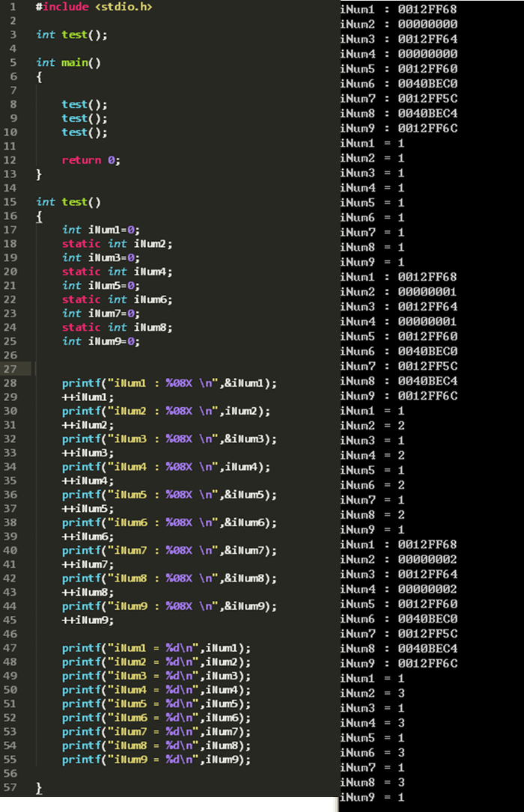Click the 'int iNum7=0;' declaration

coord(101,314)
